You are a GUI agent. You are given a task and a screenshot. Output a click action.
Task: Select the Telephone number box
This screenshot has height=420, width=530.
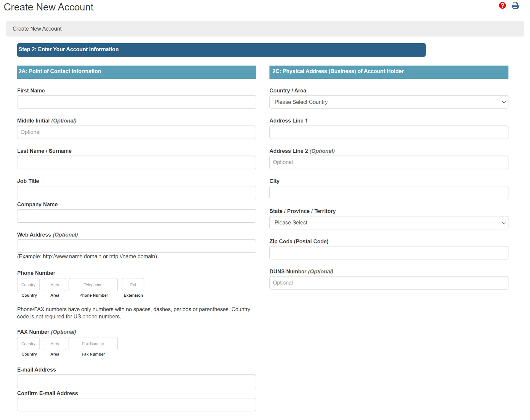point(93,285)
